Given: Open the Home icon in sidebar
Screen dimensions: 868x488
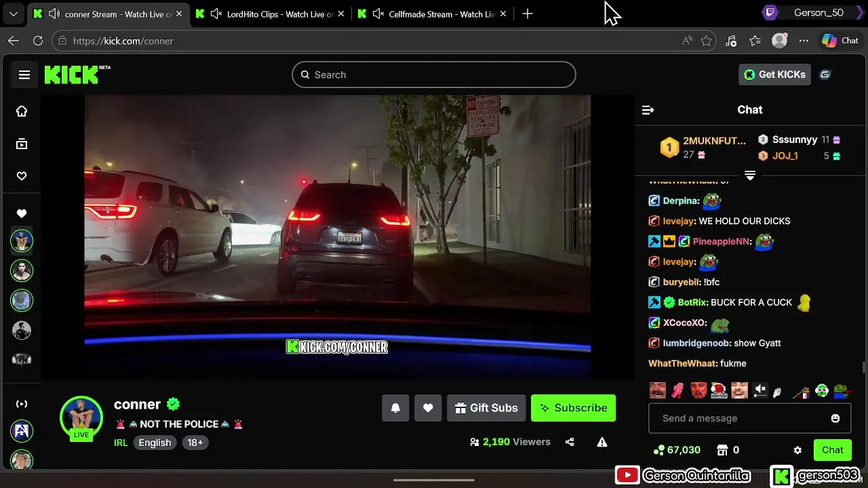Looking at the screenshot, I should click(22, 111).
